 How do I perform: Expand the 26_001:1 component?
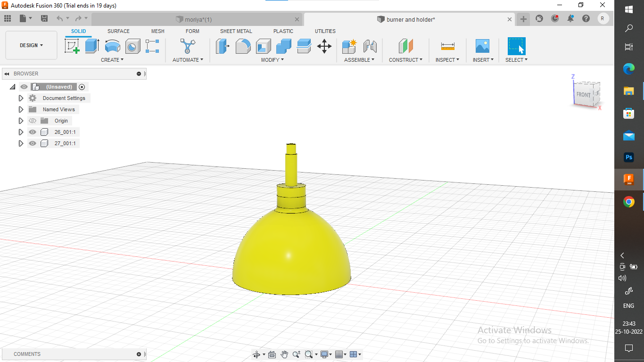point(21,132)
